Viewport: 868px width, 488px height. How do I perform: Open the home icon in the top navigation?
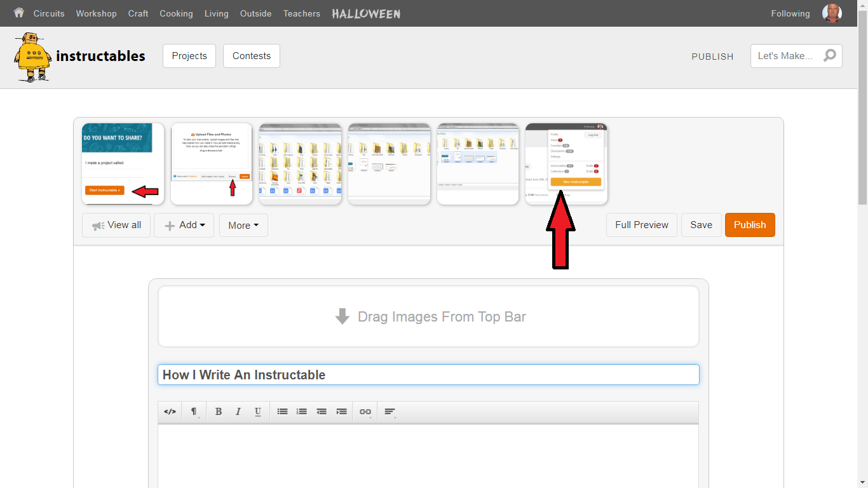[x=18, y=13]
